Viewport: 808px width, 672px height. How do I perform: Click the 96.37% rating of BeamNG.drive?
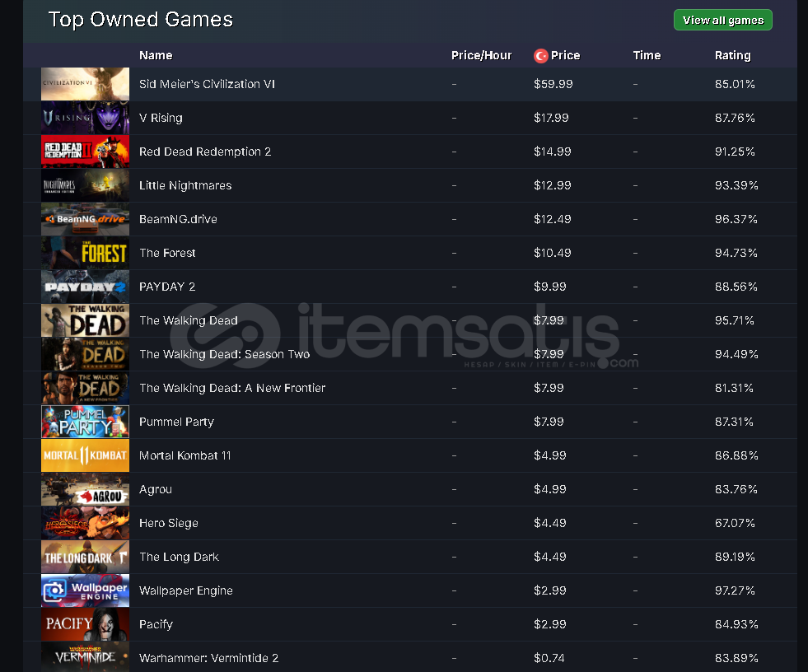[x=736, y=219]
